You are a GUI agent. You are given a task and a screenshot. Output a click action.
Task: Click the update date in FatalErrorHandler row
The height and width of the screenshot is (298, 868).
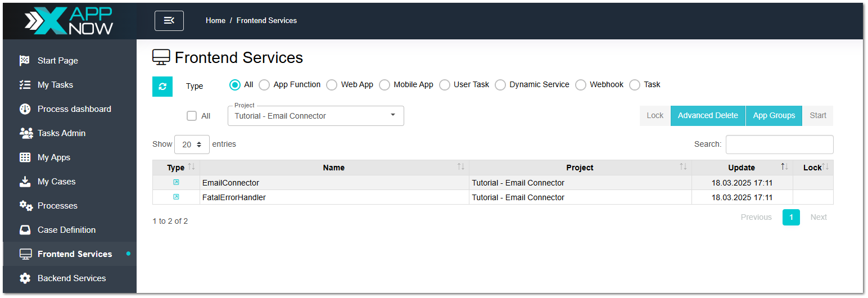click(742, 197)
